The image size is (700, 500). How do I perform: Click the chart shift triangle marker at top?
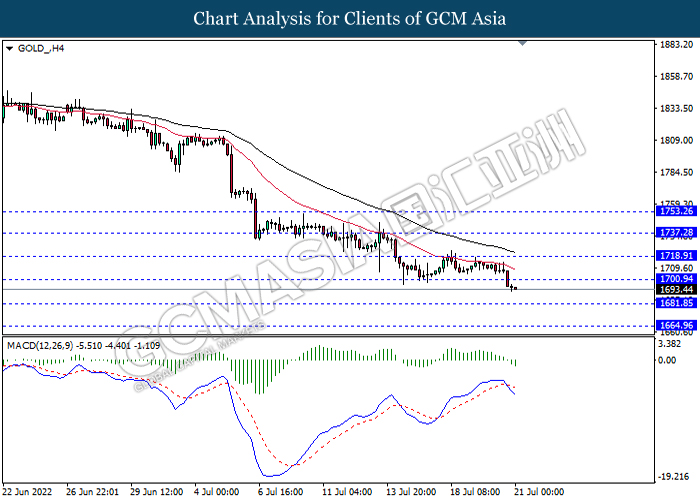tap(522, 43)
